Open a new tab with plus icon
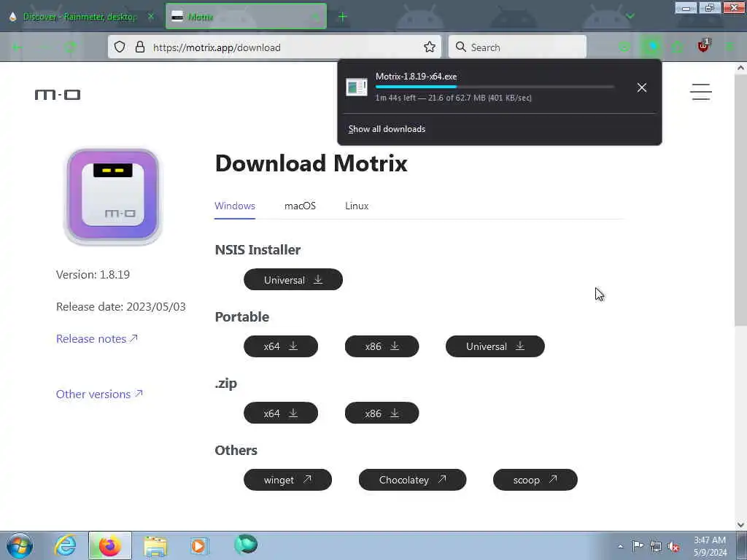Screen dimensions: 747x560 pos(343,17)
